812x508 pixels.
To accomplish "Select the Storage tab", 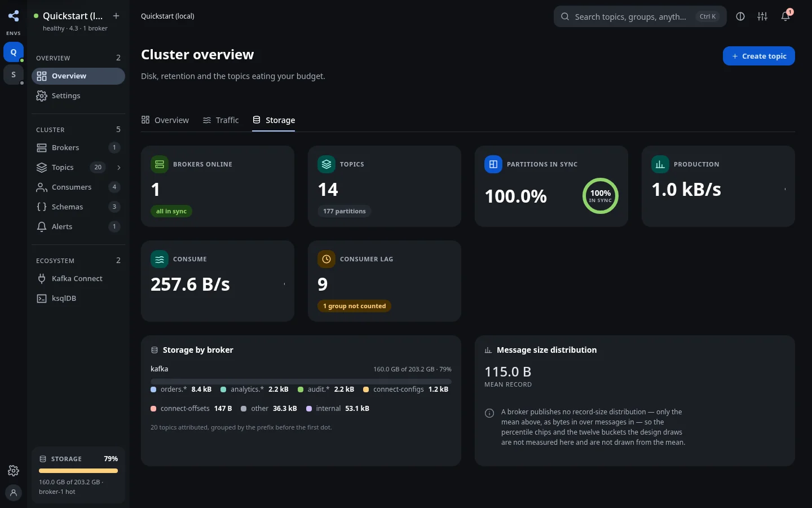I will (x=273, y=120).
